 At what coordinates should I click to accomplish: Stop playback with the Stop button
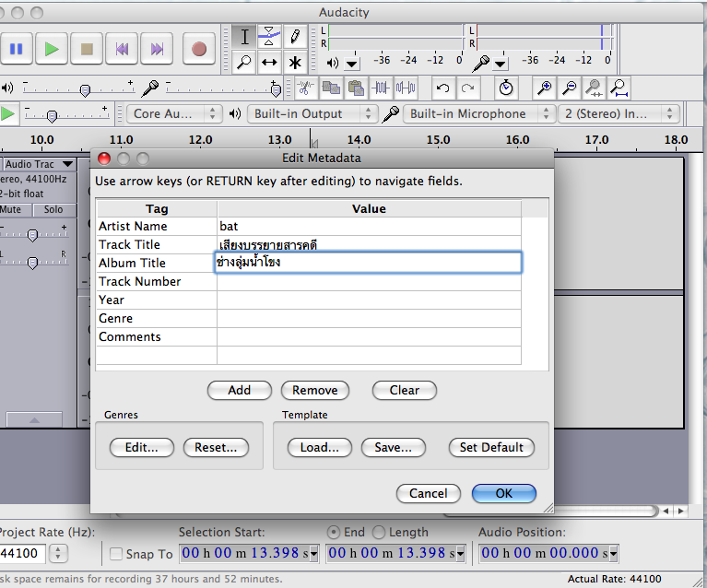click(x=87, y=48)
